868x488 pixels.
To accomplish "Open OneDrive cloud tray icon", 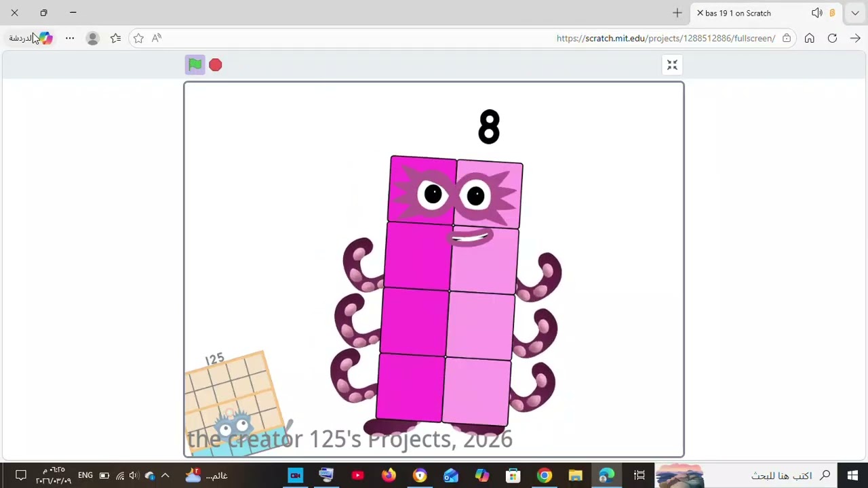I will (150, 476).
